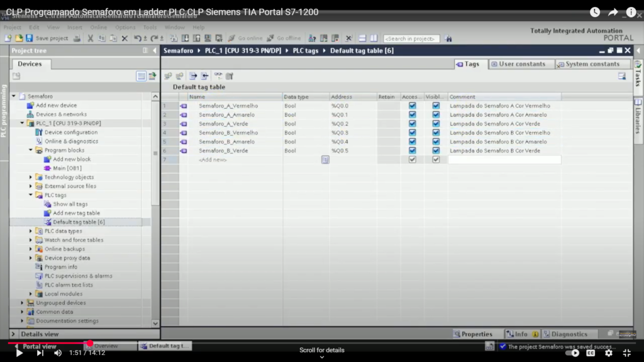Click the last icon in the tag table toolbar

230,76
